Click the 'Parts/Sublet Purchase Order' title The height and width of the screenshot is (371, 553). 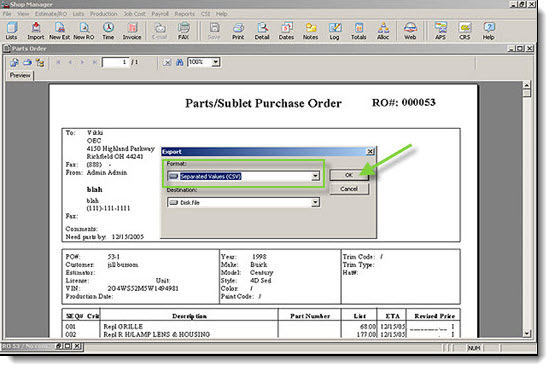click(x=263, y=103)
